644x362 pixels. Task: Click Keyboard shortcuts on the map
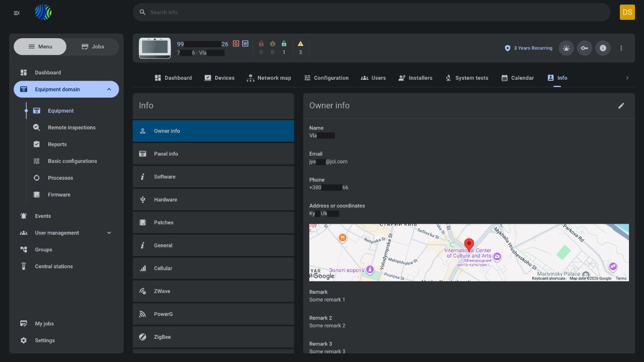click(x=548, y=278)
